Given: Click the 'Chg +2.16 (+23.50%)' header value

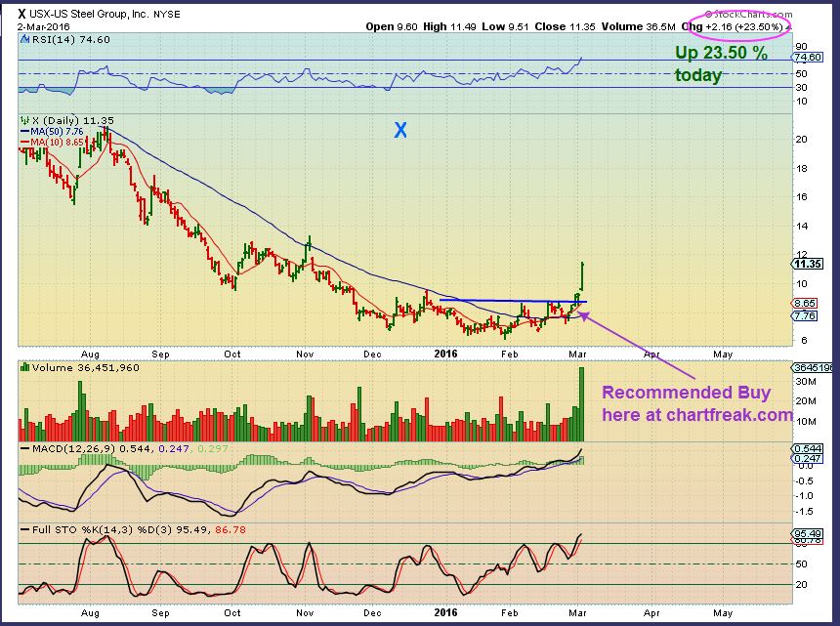Looking at the screenshot, I should 734,26.
